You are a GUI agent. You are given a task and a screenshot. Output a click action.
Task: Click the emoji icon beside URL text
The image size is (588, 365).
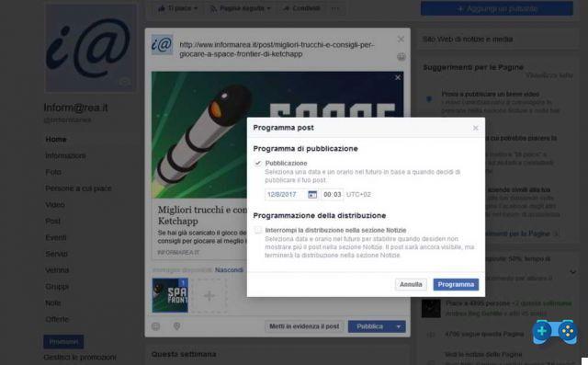[401, 57]
